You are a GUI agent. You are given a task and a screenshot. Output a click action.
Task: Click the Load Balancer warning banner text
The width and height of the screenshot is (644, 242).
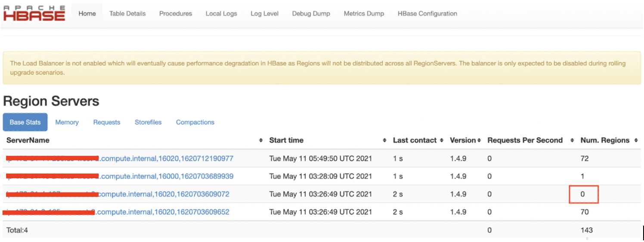318,68
